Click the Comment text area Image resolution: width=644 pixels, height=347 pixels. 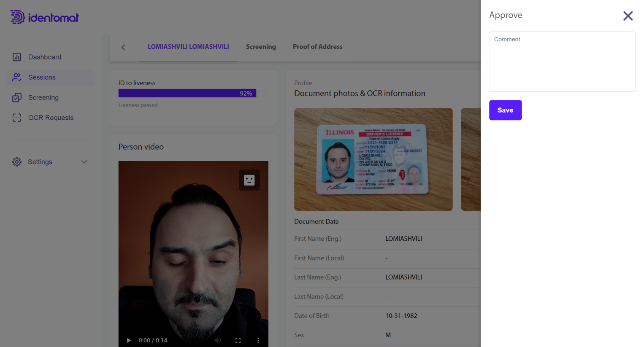click(562, 62)
